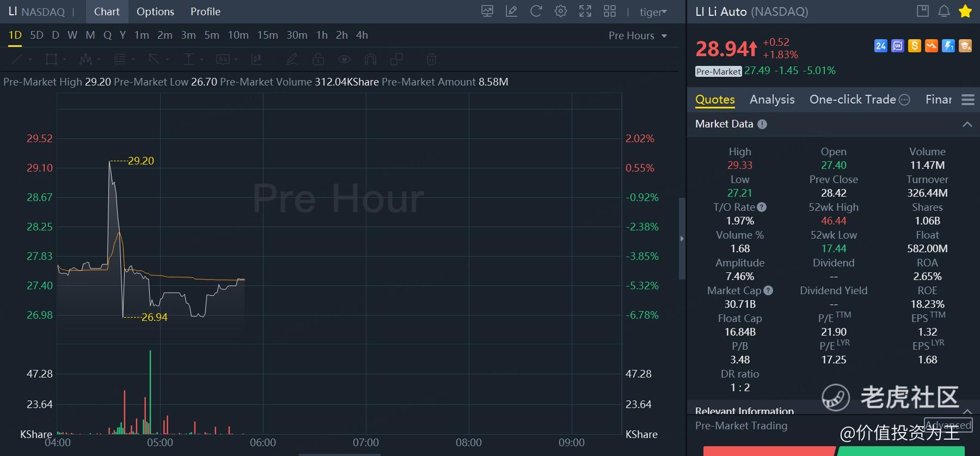This screenshot has height=456, width=980.
Task: Refresh the chart data
Action: click(536, 11)
